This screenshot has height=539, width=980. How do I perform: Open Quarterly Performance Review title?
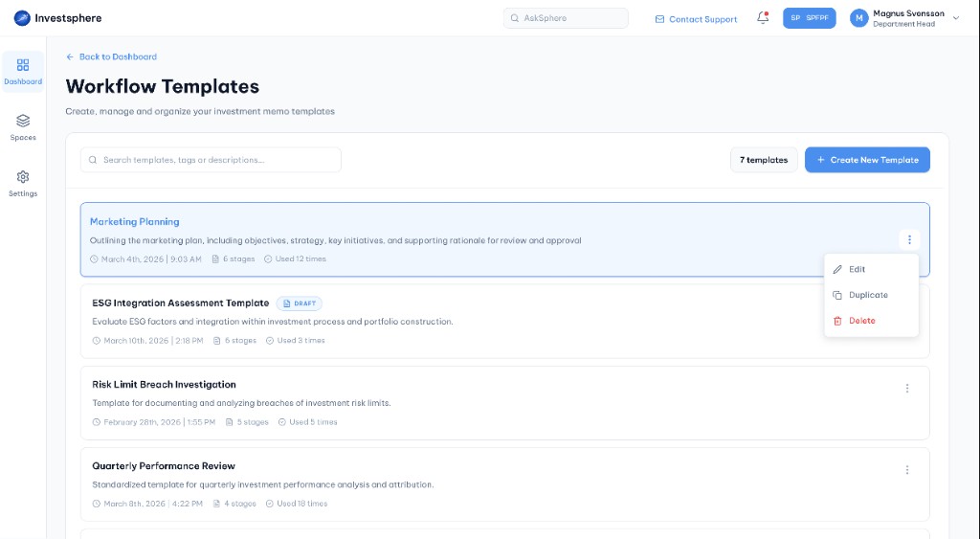click(x=164, y=466)
